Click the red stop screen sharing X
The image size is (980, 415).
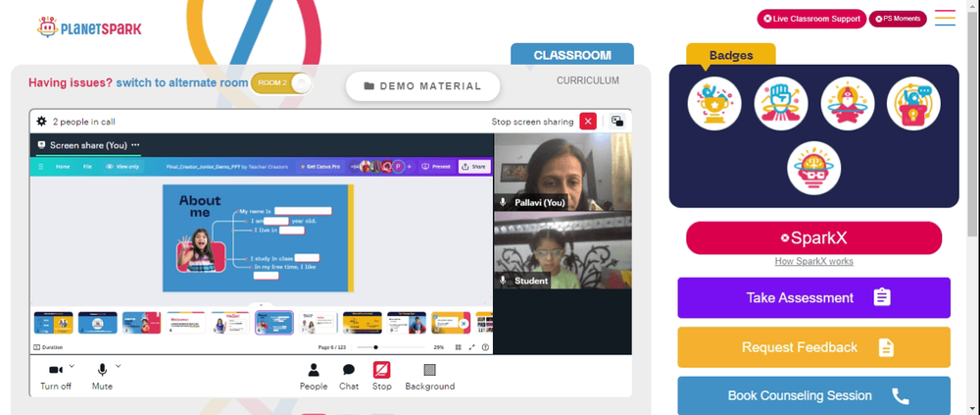588,122
